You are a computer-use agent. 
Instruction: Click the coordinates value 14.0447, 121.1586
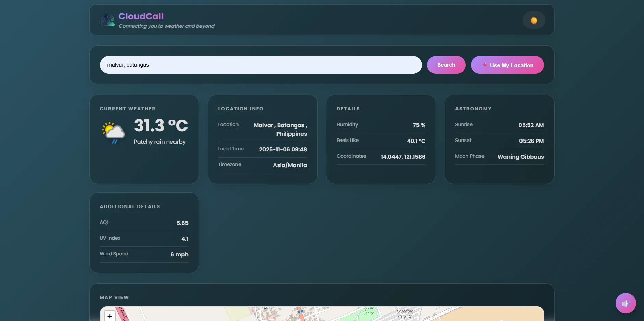[x=403, y=157]
